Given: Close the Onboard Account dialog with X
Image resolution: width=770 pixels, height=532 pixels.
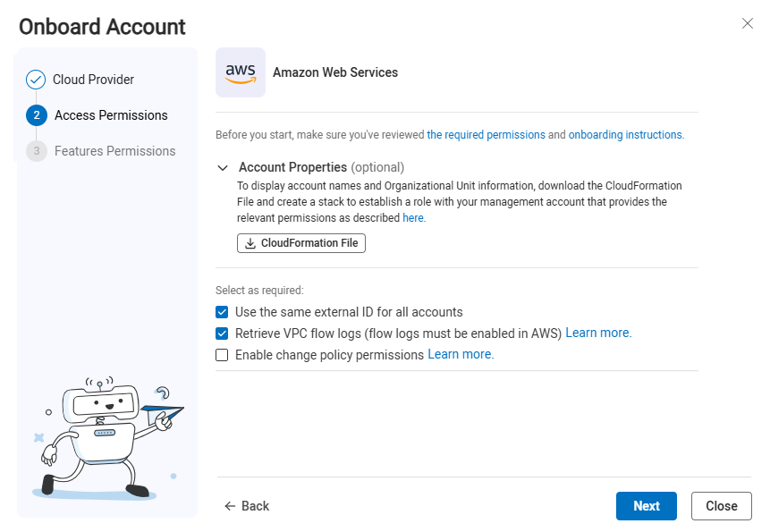Looking at the screenshot, I should click(x=748, y=23).
